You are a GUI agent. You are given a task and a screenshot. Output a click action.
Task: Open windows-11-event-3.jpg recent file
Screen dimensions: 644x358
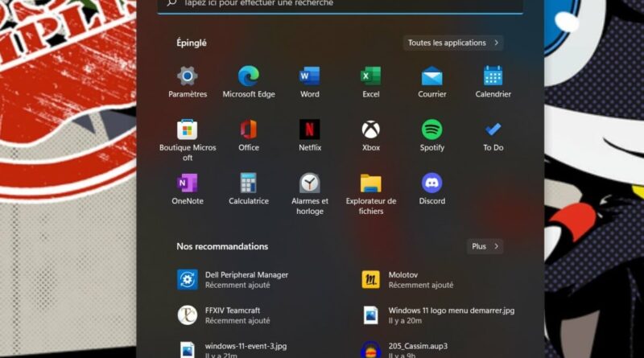click(233, 350)
